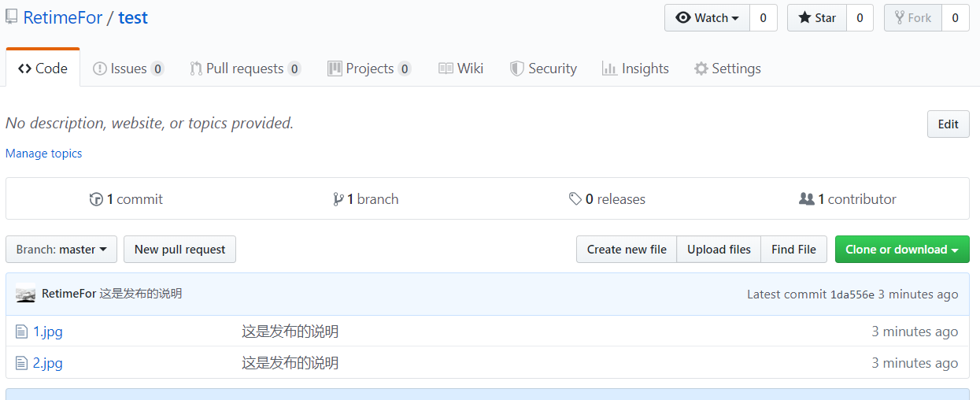This screenshot has height=400, width=980.
Task: Click the commit history clock icon
Action: [x=96, y=199]
